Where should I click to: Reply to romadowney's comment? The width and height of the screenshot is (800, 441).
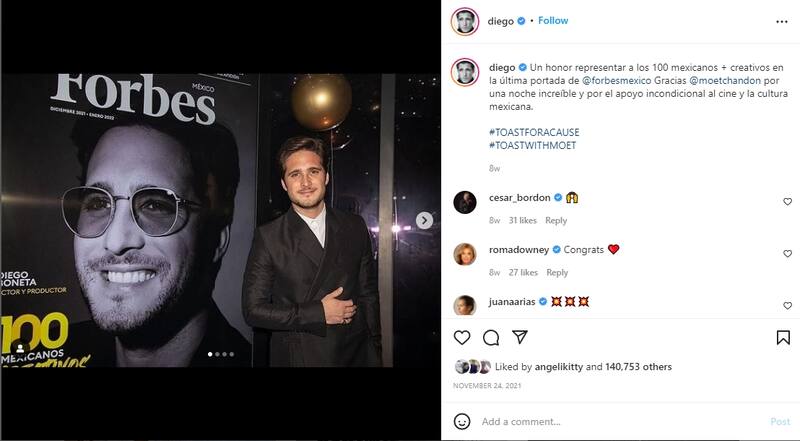[x=556, y=273]
